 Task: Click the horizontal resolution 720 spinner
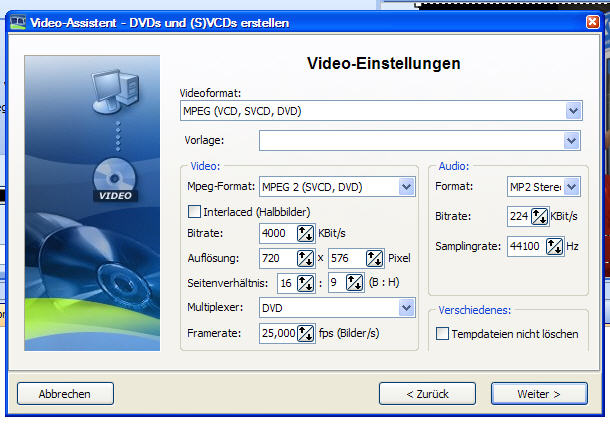tap(306, 259)
